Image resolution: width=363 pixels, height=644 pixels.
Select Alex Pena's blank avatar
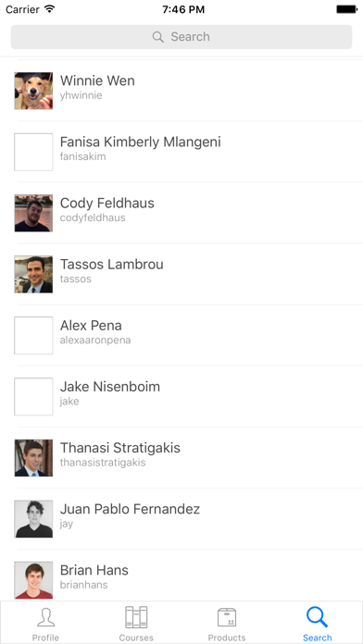click(33, 336)
